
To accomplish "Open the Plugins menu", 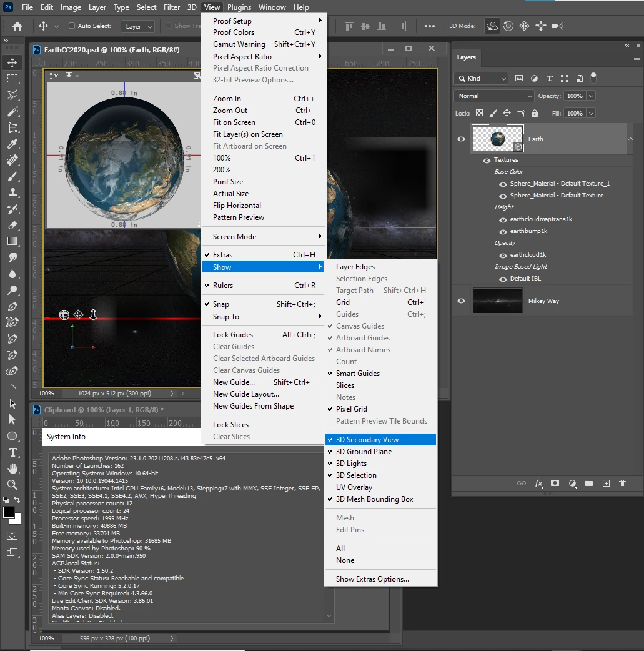I will click(239, 7).
